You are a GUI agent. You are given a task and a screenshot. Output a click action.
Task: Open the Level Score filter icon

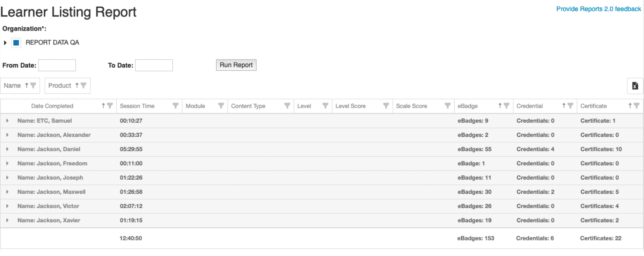tap(386, 106)
